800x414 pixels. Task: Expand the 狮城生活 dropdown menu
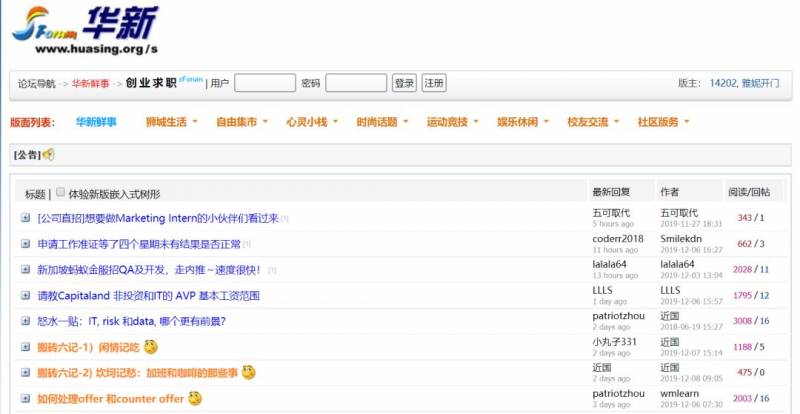[x=172, y=122]
